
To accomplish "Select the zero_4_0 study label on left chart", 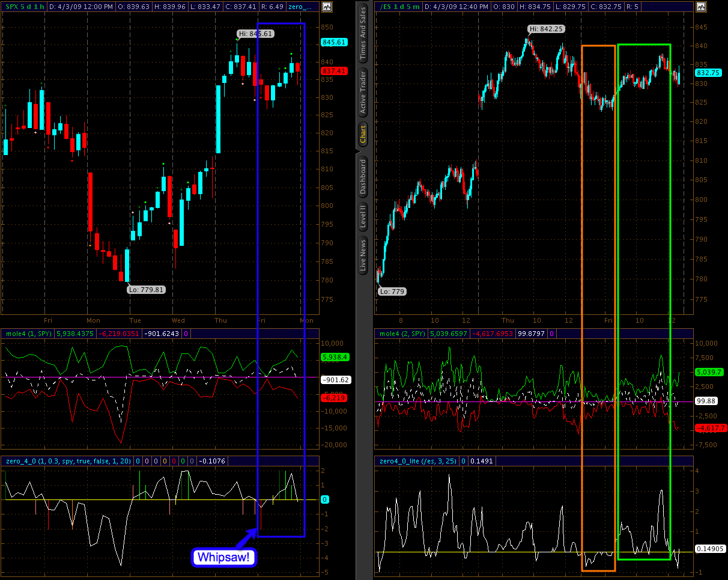I will tap(66, 461).
